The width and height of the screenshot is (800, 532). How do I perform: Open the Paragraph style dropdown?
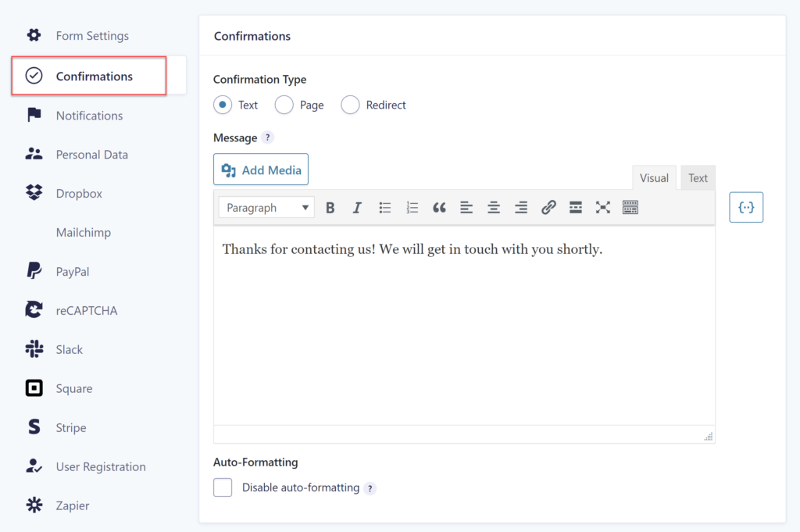pyautogui.click(x=266, y=207)
